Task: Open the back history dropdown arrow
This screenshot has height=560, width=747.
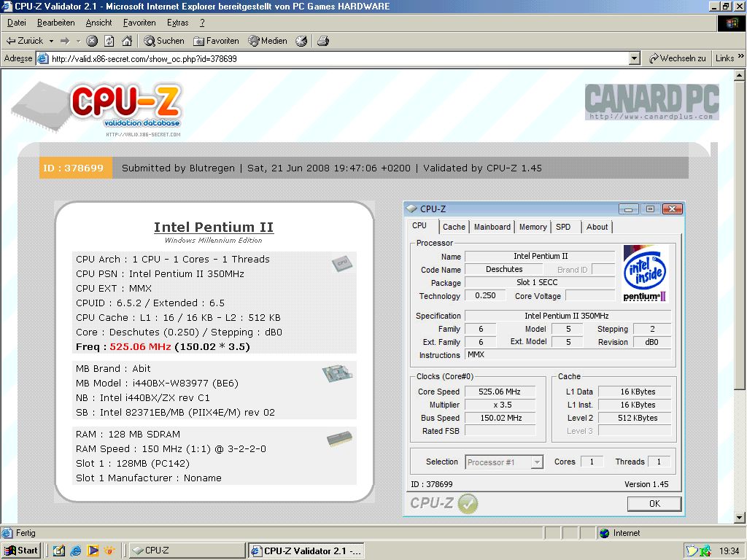Action: point(51,41)
